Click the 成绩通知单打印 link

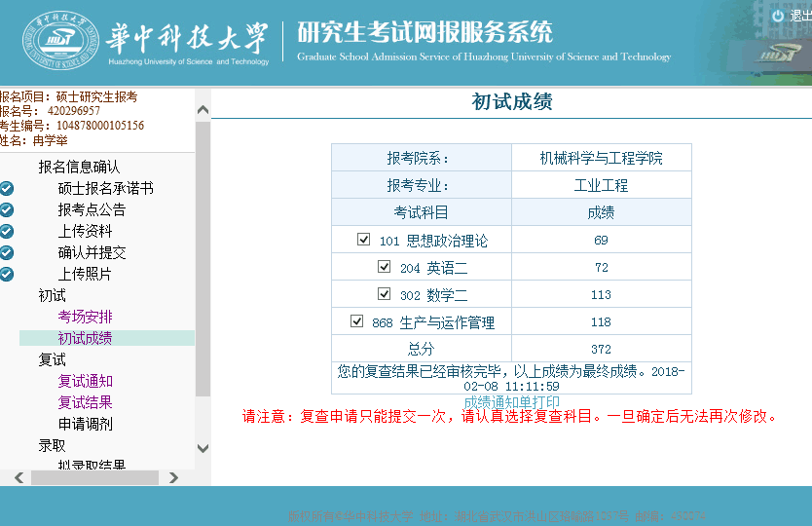coord(511,401)
